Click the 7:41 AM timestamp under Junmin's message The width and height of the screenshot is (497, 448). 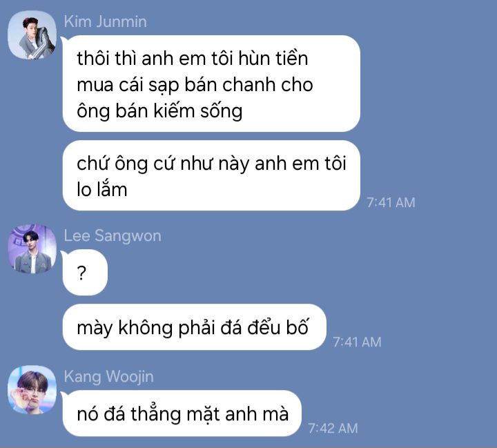391,202
